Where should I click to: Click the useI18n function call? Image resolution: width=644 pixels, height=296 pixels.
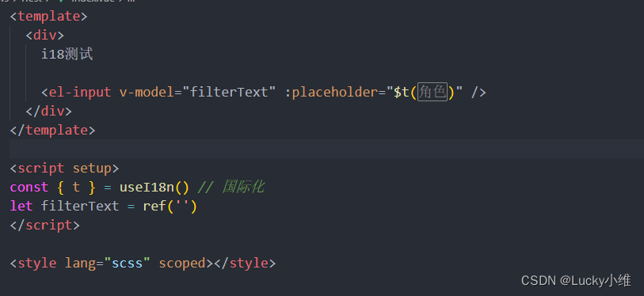[x=154, y=188]
